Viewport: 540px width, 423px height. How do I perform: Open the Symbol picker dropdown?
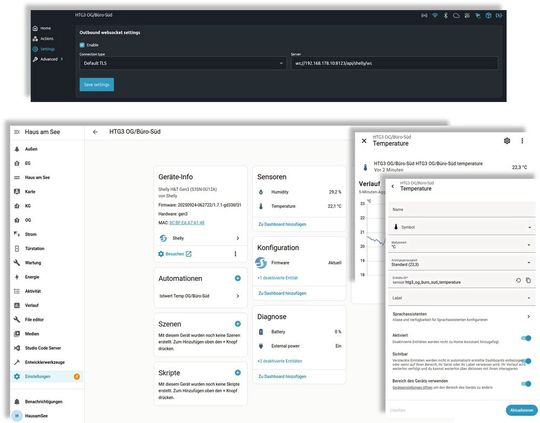[x=461, y=227]
